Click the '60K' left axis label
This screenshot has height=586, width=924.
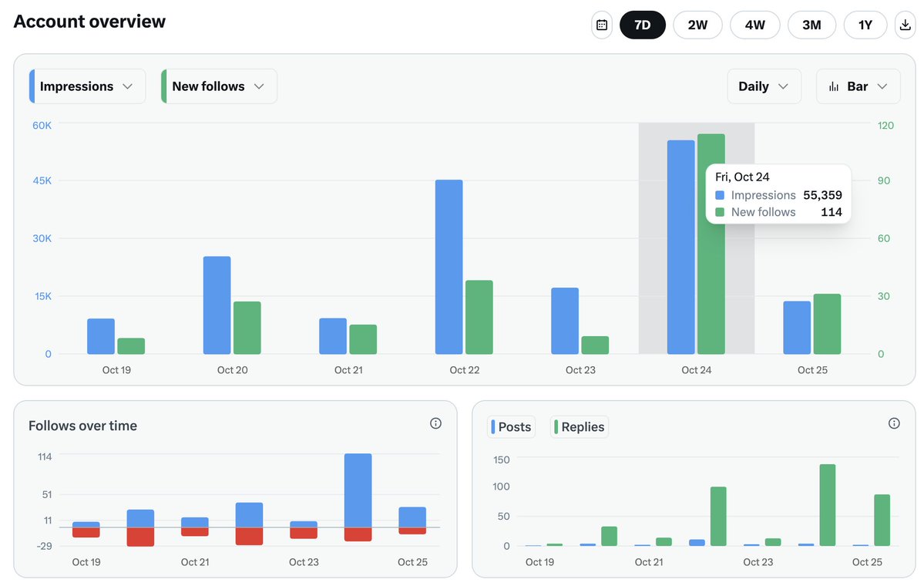tap(42, 126)
